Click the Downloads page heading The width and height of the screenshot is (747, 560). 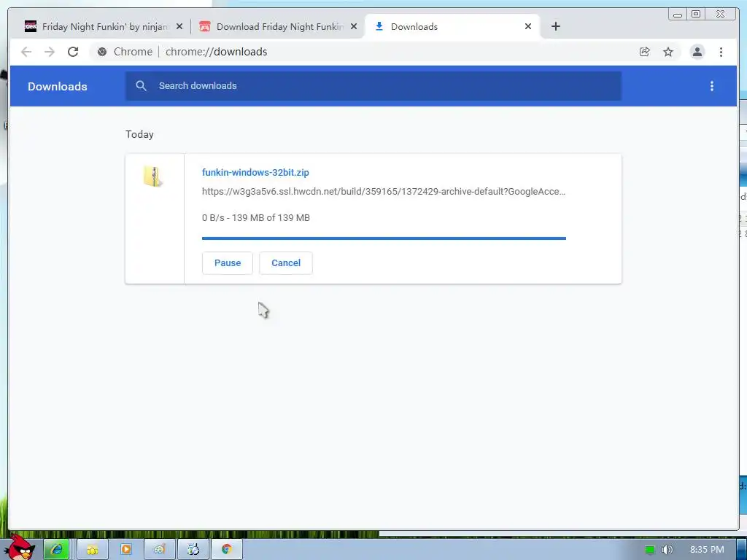click(57, 86)
